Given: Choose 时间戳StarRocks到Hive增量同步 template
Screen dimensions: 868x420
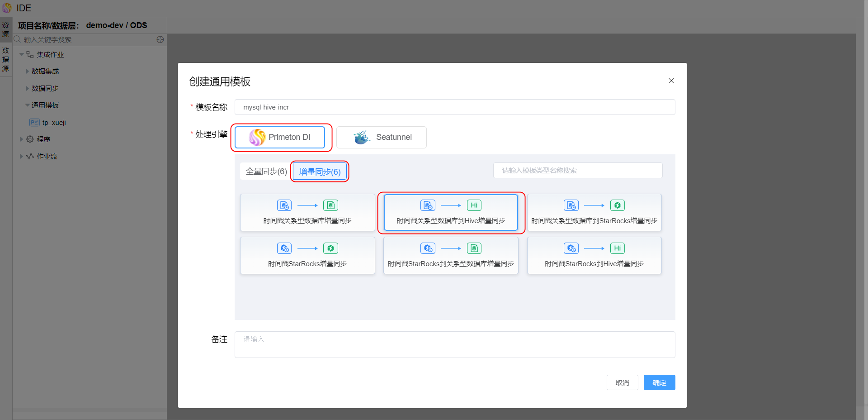Looking at the screenshot, I should [594, 255].
